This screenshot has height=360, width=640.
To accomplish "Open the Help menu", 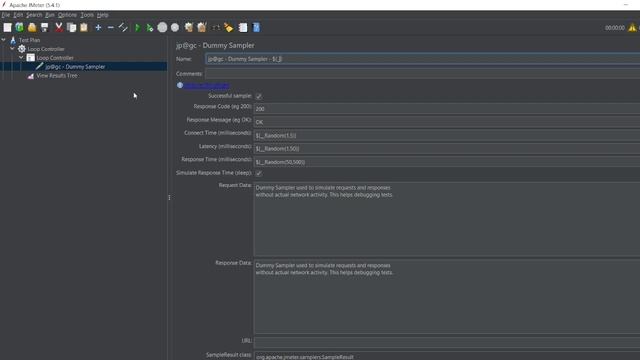I will pos(102,15).
